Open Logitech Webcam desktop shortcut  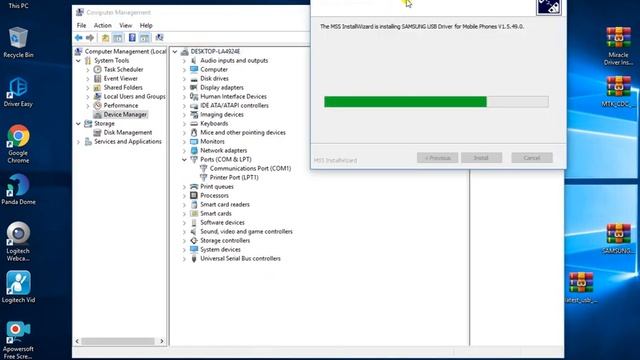point(18,241)
